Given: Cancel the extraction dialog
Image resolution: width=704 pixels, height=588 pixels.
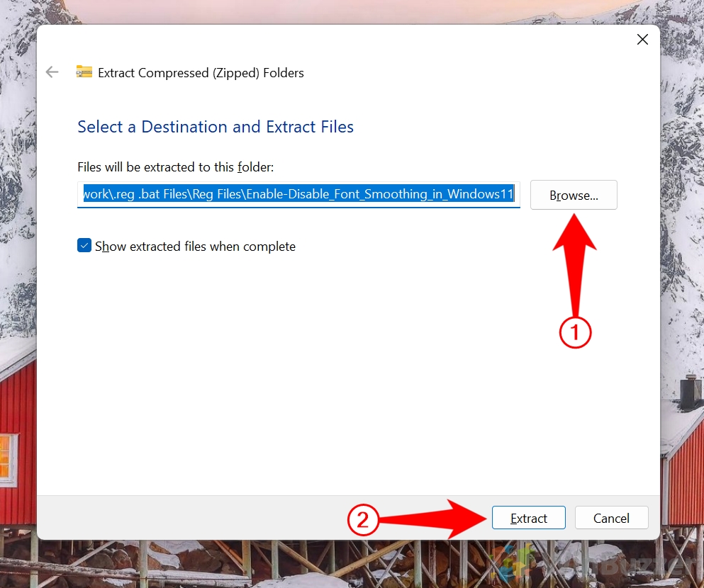Looking at the screenshot, I should [611, 518].
